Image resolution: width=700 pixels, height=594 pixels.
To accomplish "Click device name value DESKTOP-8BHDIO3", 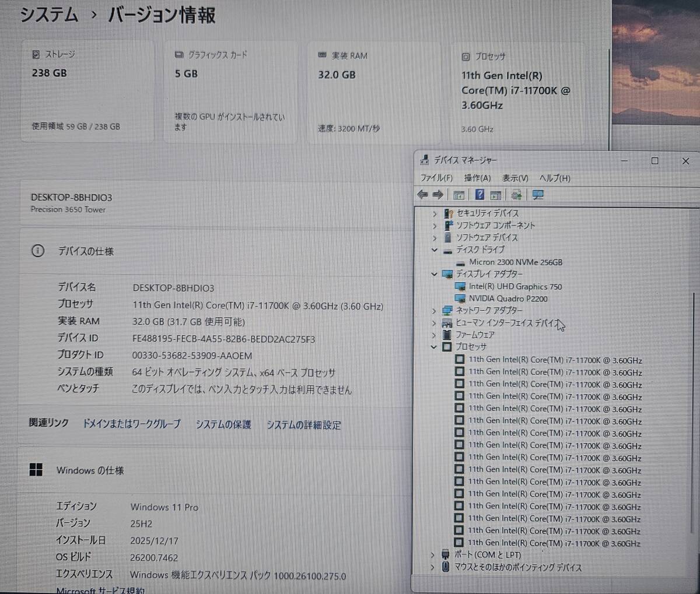I will [173, 288].
